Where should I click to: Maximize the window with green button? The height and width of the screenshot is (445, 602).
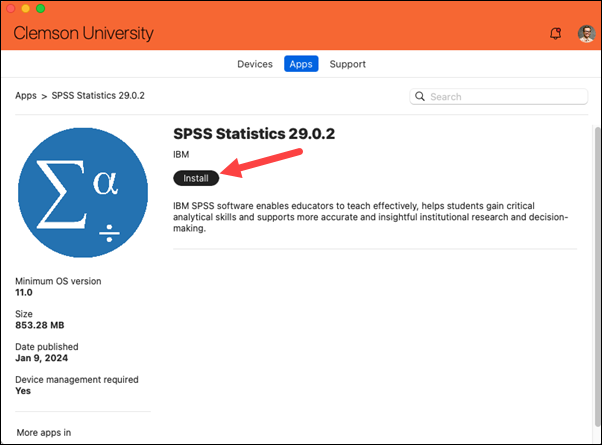[40, 8]
